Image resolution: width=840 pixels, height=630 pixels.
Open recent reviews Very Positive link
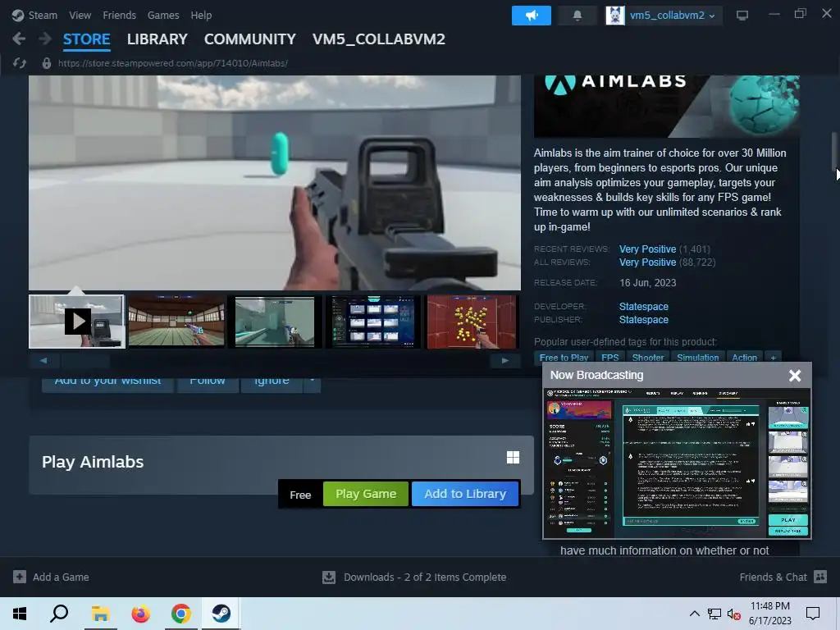(647, 249)
